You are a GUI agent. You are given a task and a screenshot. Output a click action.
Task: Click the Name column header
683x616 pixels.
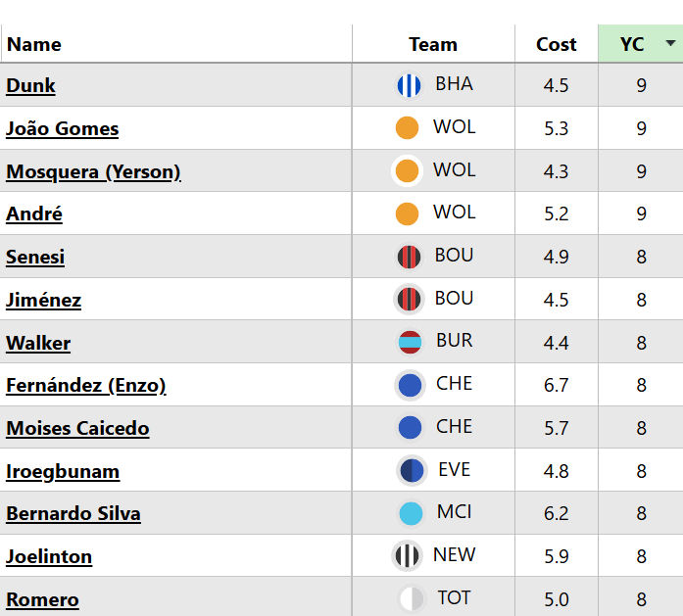[34, 44]
